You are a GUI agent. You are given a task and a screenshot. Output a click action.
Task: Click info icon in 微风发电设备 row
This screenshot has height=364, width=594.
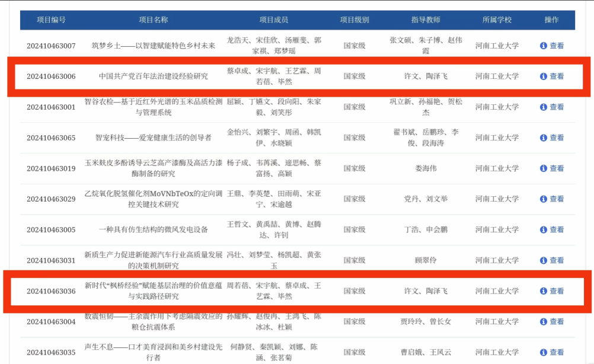click(x=543, y=230)
